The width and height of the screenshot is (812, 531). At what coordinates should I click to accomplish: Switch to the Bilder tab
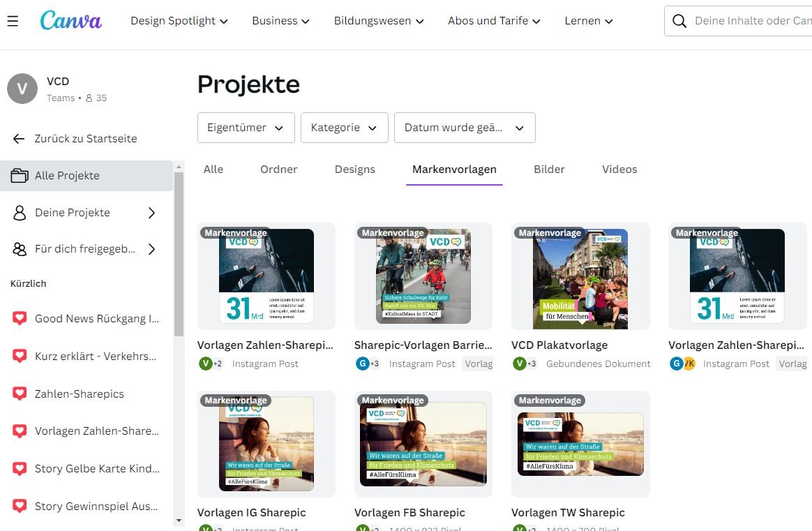point(549,170)
